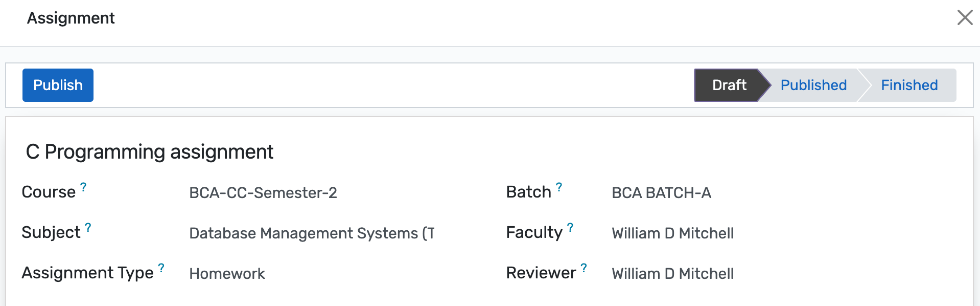Show help tooltip for Subject field
The height and width of the screenshot is (306, 980).
coord(88,228)
